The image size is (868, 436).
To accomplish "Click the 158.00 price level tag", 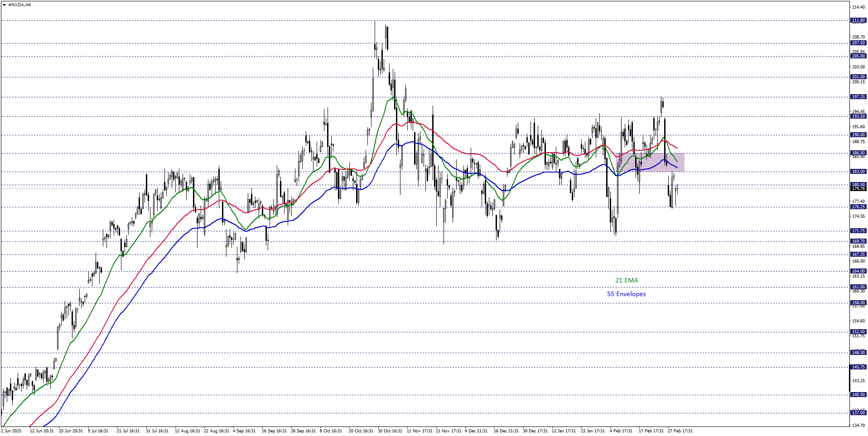I will click(858, 303).
